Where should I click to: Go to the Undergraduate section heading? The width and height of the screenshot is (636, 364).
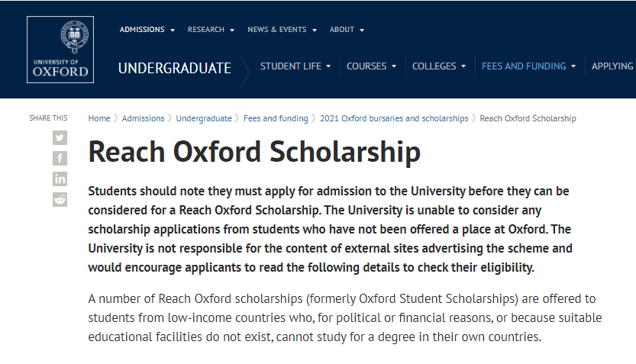[x=175, y=68]
